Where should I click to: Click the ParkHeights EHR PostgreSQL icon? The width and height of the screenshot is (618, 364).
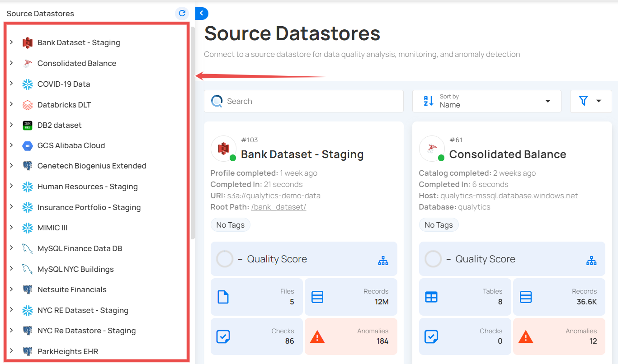click(28, 352)
